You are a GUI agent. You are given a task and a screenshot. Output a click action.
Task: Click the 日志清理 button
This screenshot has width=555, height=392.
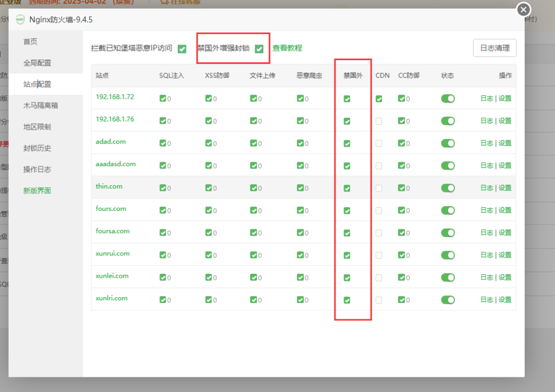coord(494,48)
